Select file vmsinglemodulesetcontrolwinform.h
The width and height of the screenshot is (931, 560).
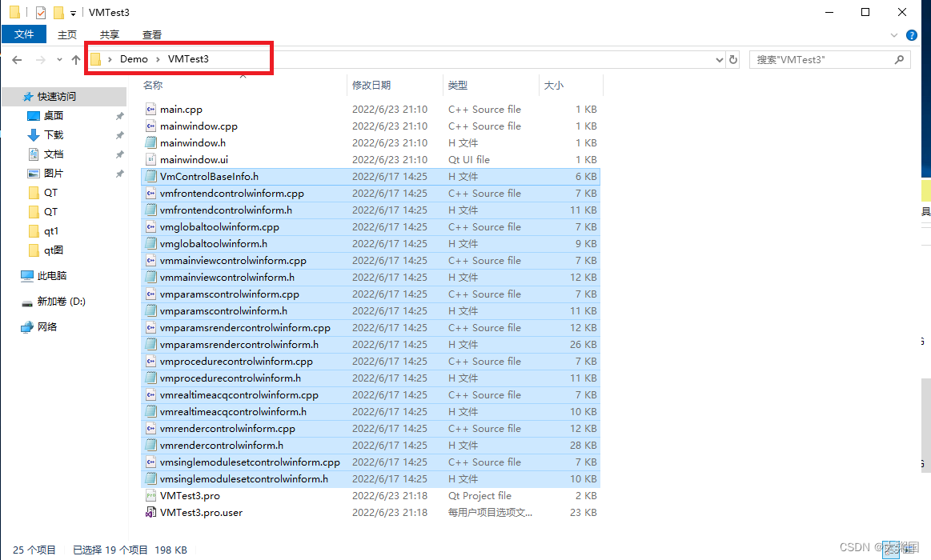point(371,478)
